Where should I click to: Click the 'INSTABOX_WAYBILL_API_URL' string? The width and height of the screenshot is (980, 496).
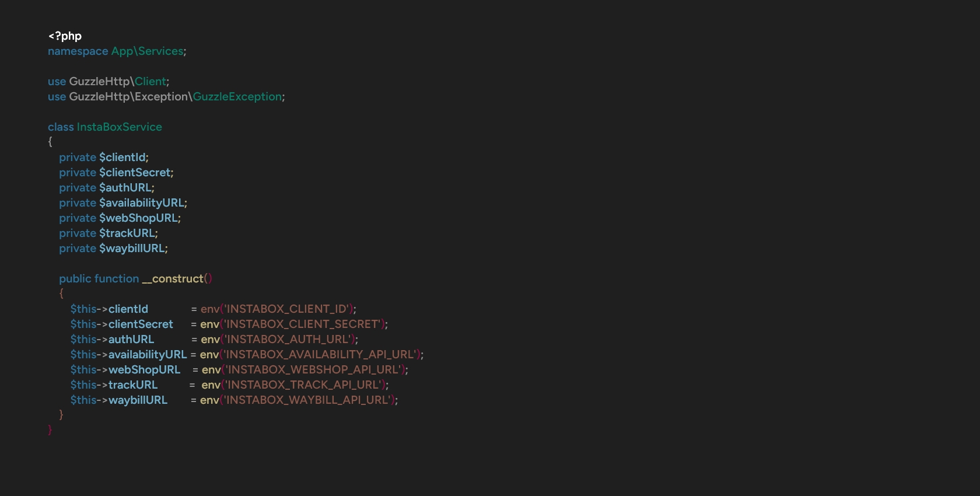[307, 400]
